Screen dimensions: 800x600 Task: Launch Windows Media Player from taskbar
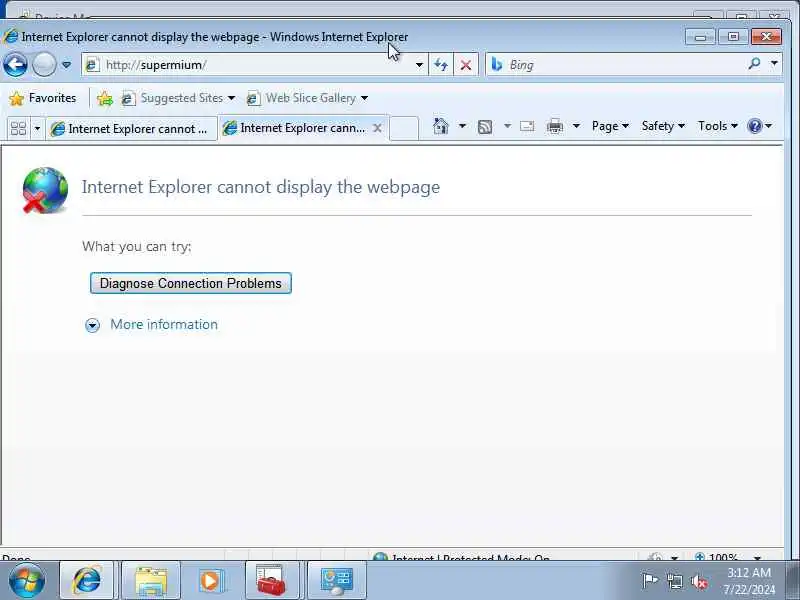click(x=210, y=580)
